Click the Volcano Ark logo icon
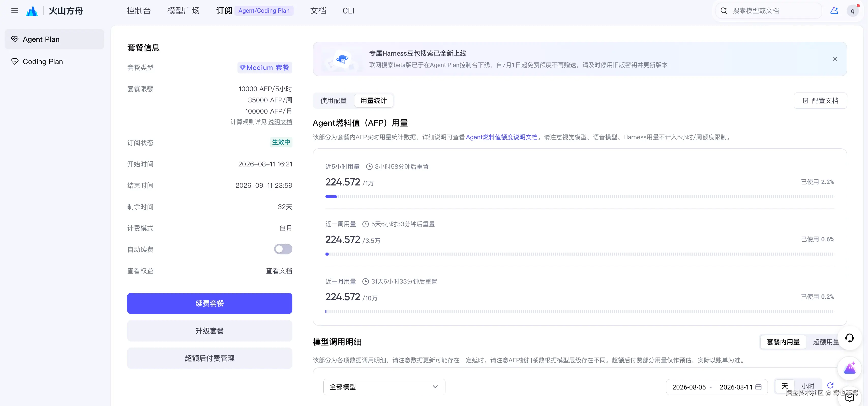 click(32, 11)
